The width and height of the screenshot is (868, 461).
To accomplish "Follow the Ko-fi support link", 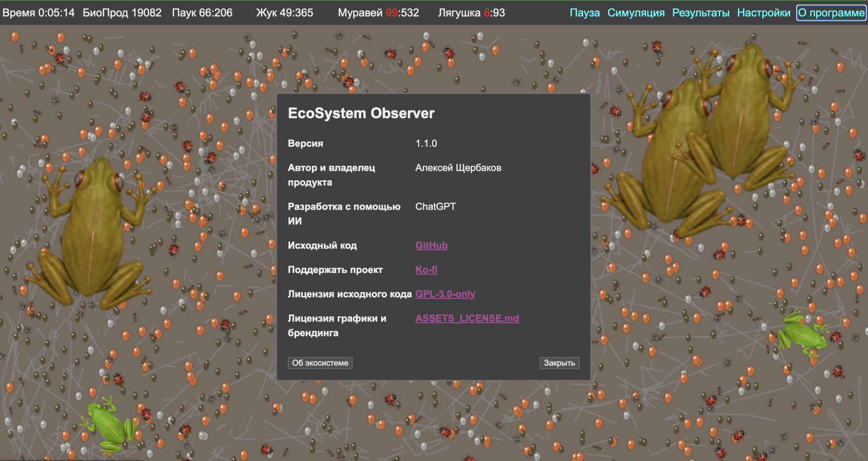I will (x=426, y=270).
